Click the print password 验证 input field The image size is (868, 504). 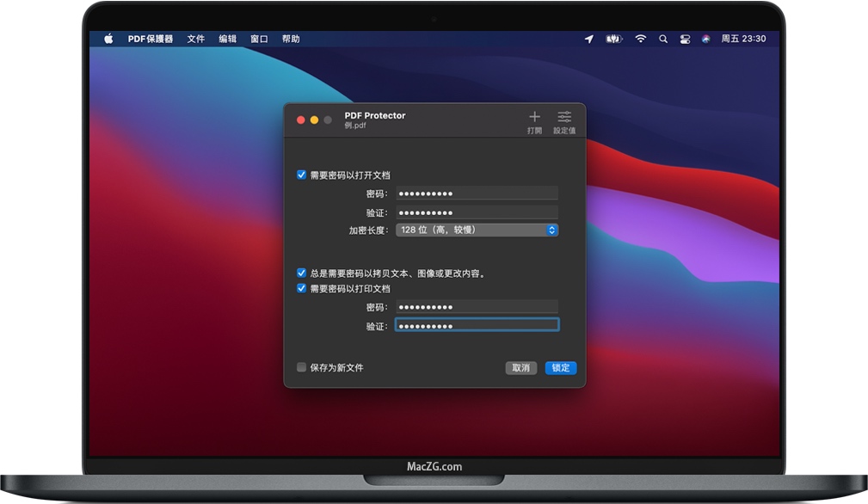click(477, 324)
